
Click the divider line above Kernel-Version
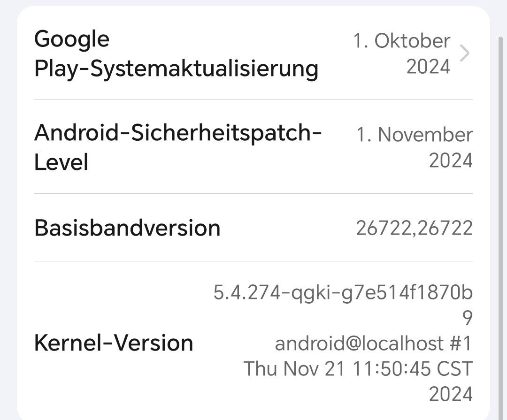[253, 261]
